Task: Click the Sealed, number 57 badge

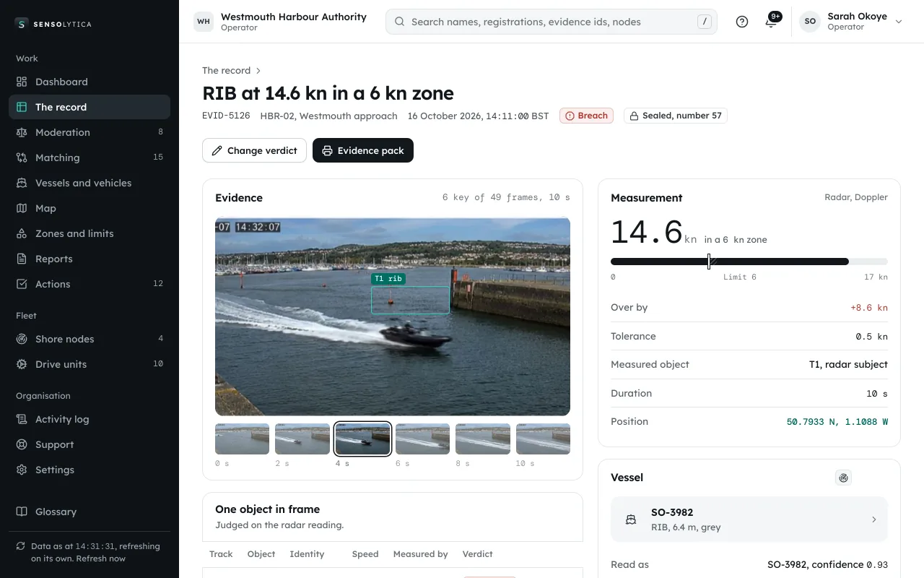Action: [x=675, y=116]
